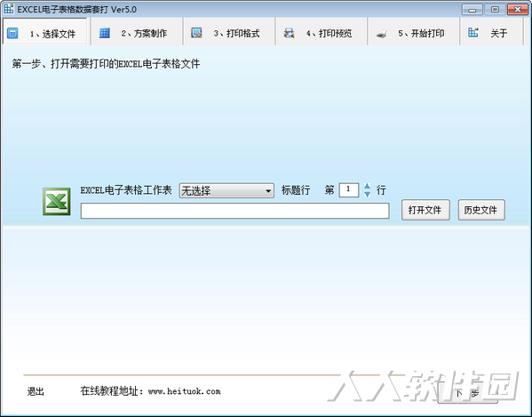The width and height of the screenshot is (532, 417).
Task: Switch to the 2、方案制作 tab
Action: coord(137,32)
